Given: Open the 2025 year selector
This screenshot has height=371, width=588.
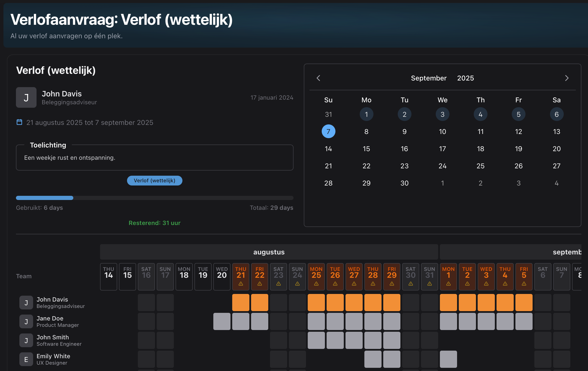Looking at the screenshot, I should click(x=465, y=78).
